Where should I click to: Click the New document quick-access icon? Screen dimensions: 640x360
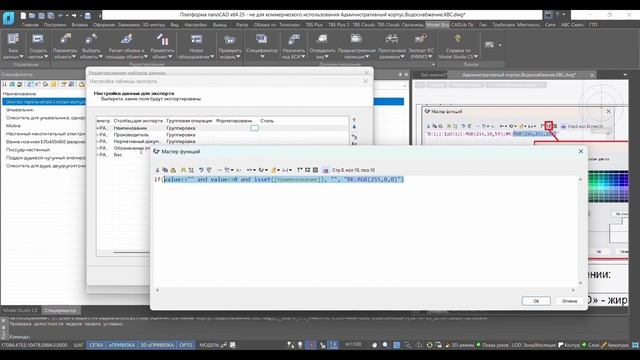click(x=23, y=16)
